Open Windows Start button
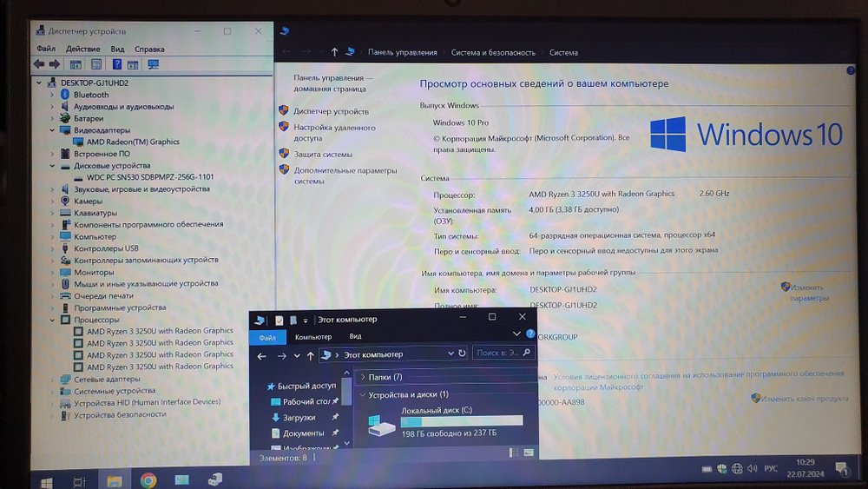Image resolution: width=868 pixels, height=489 pixels. click(47, 482)
